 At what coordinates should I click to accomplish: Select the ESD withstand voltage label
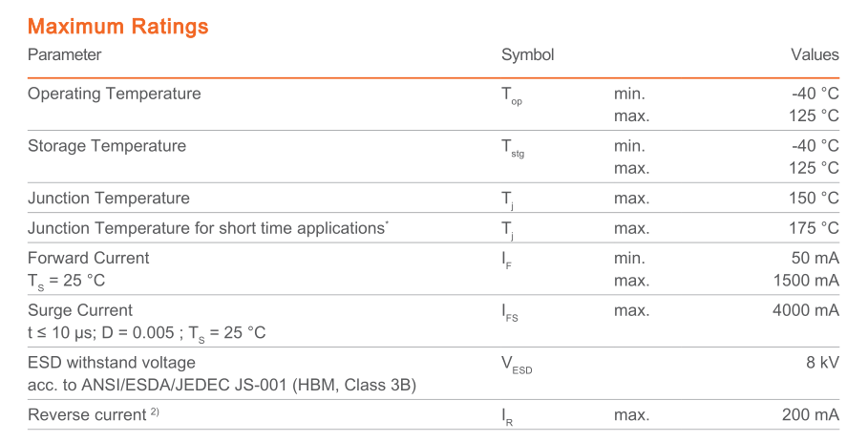pos(111,363)
